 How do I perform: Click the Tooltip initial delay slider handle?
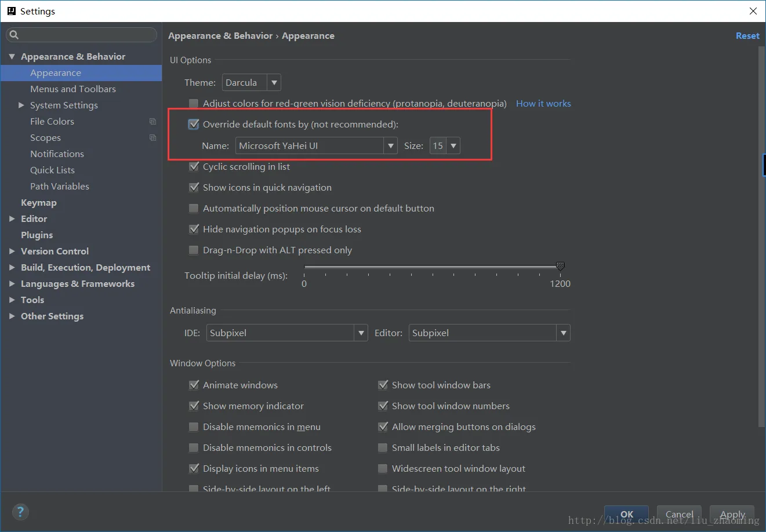(x=560, y=266)
